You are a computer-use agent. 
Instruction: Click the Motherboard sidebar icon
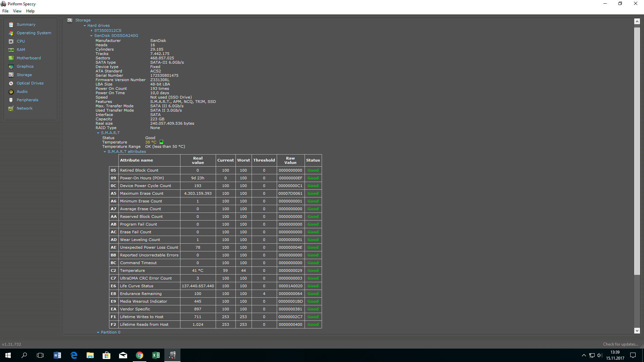click(x=11, y=58)
